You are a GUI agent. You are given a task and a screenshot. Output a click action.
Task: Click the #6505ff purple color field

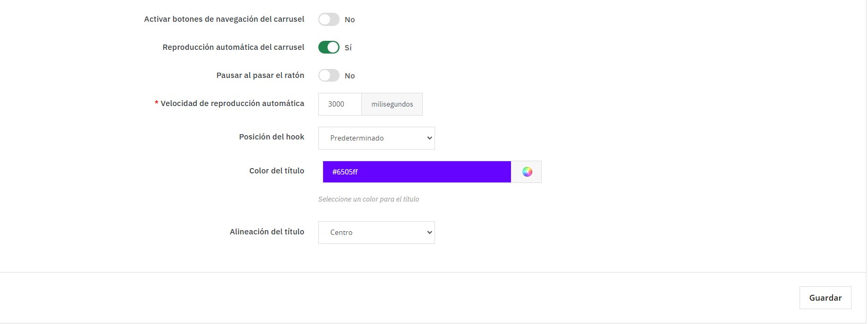click(416, 172)
